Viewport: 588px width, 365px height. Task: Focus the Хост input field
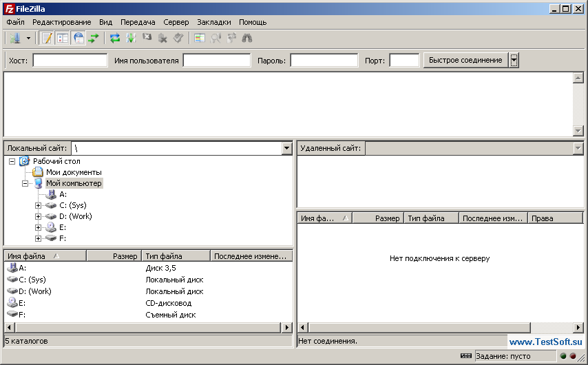coord(70,61)
